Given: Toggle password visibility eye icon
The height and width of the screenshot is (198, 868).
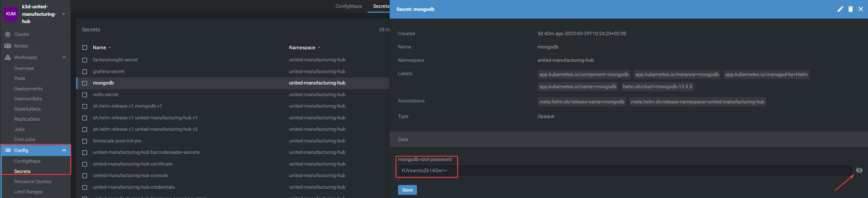Looking at the screenshot, I should click(859, 171).
